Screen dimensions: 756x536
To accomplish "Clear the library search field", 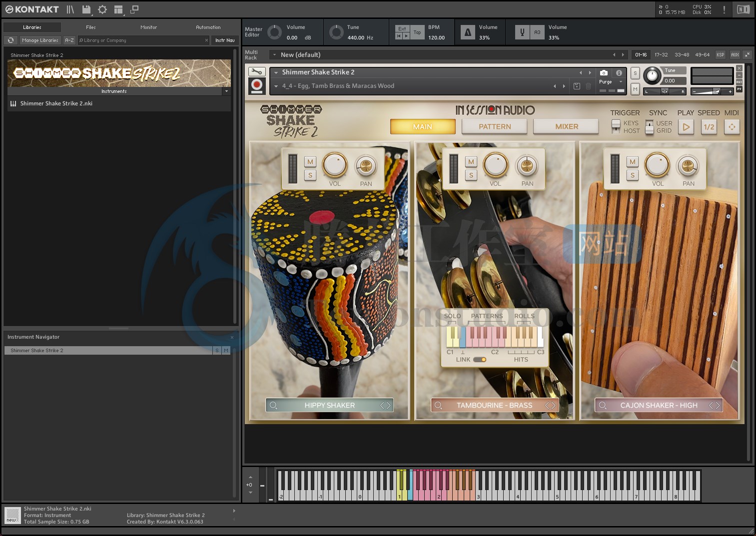I will [206, 40].
